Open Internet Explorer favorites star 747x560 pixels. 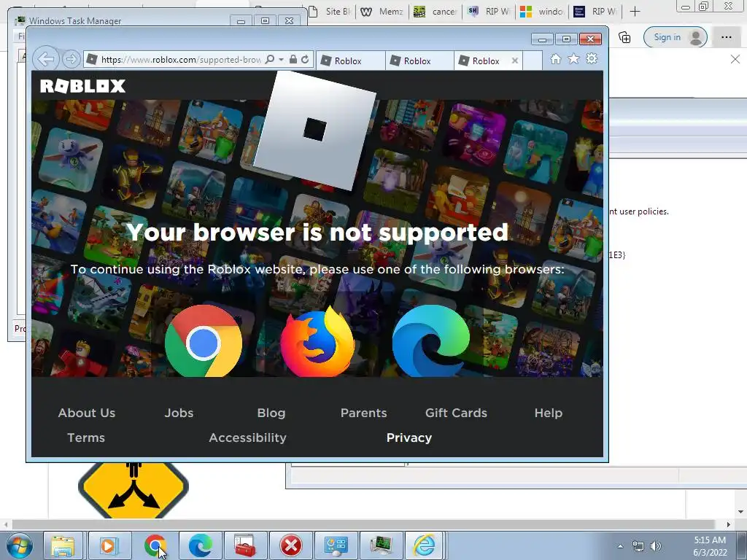coord(573,58)
